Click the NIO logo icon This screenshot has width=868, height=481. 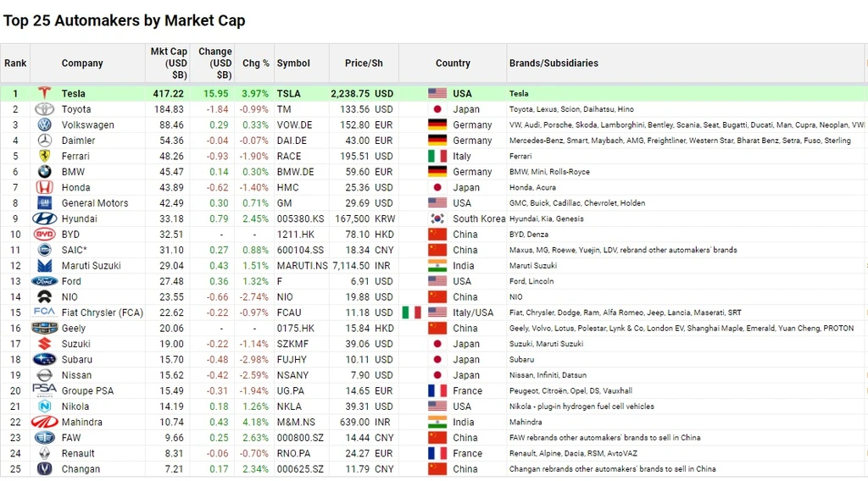[44, 297]
